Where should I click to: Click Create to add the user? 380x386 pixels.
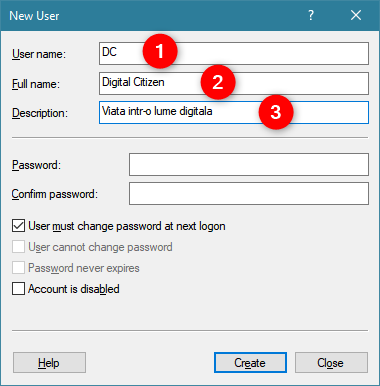point(250,362)
